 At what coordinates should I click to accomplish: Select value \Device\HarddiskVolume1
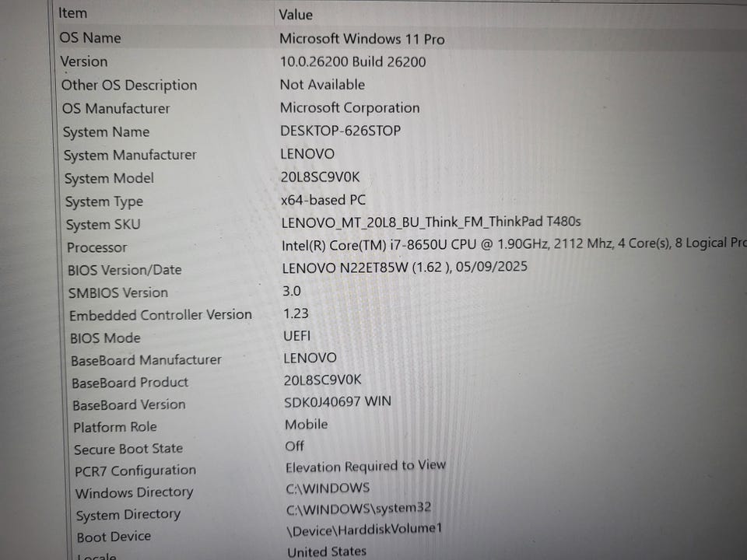[x=364, y=530]
